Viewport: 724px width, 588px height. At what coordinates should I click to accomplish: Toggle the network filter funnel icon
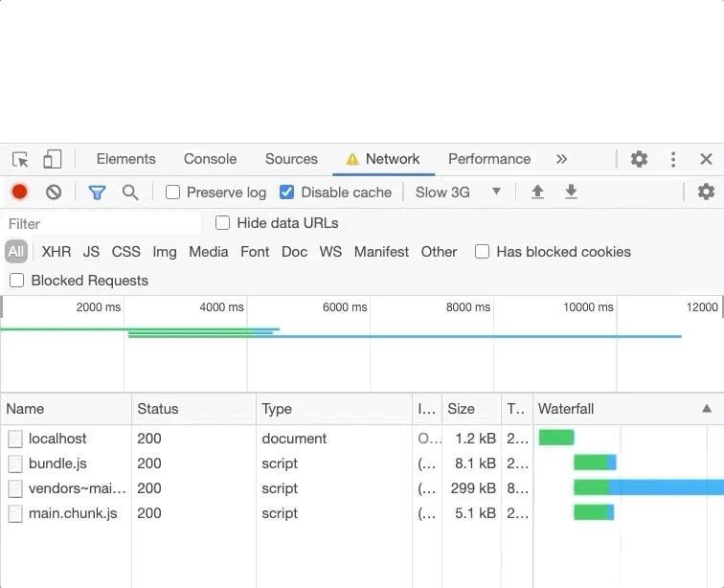coord(97,192)
